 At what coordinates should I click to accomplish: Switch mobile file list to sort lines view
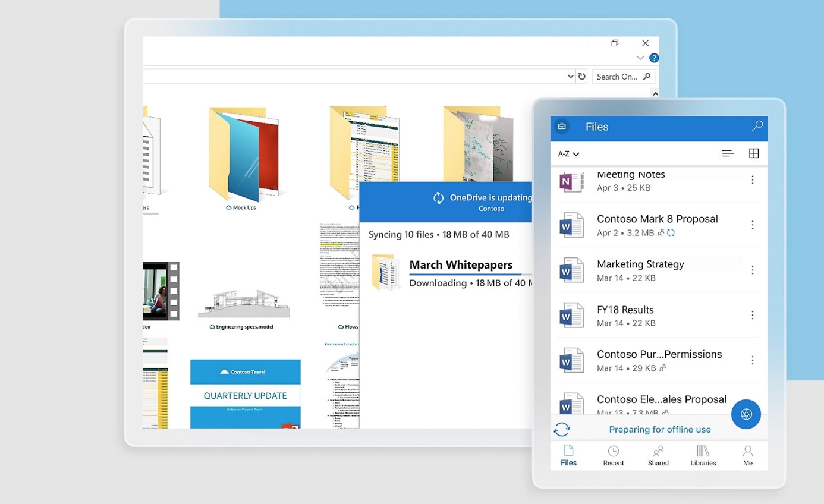click(728, 153)
